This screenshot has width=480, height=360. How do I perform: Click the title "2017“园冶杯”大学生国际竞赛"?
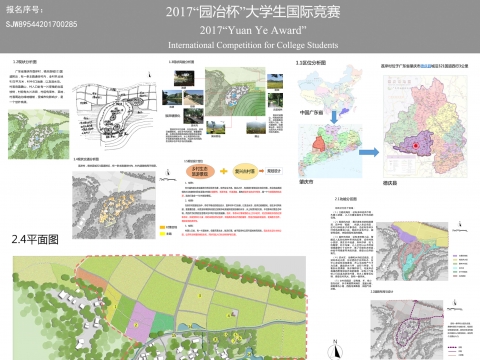pos(253,12)
